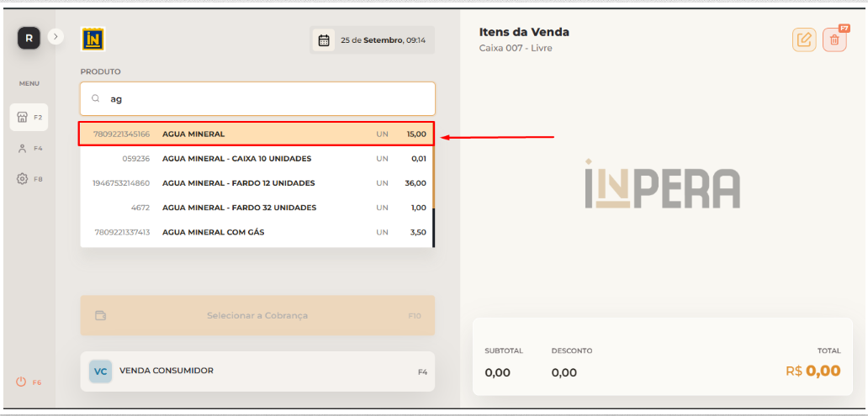Click the VC customer badge
This screenshot has width=868, height=416.
(100, 371)
